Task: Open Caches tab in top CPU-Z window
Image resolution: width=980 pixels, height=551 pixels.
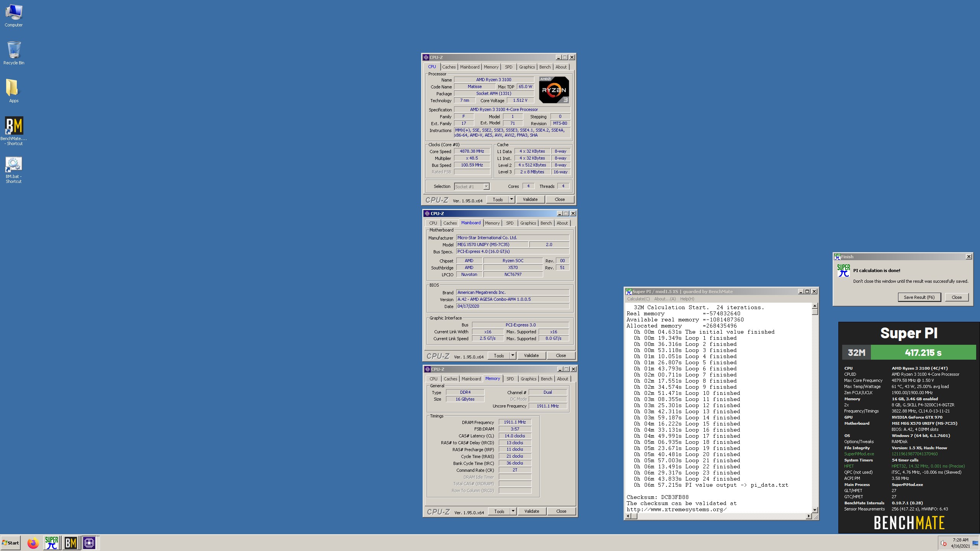Action: click(x=449, y=67)
